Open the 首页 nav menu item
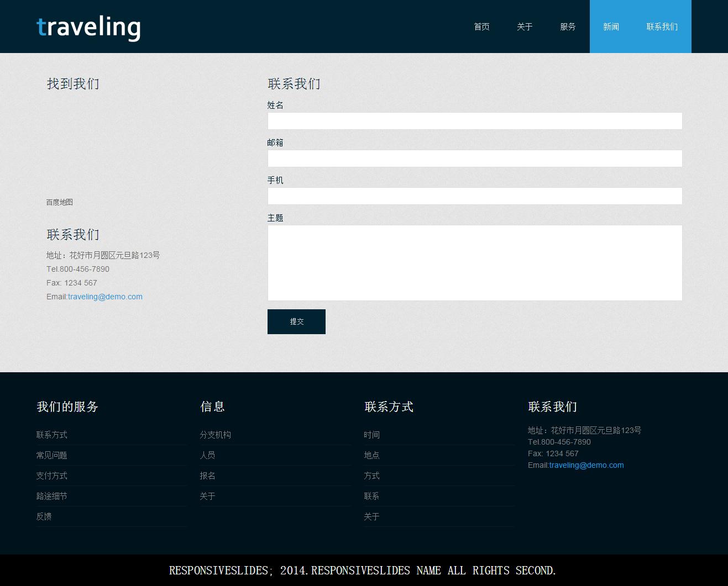Viewport: 728px width, 586px height. click(x=481, y=27)
